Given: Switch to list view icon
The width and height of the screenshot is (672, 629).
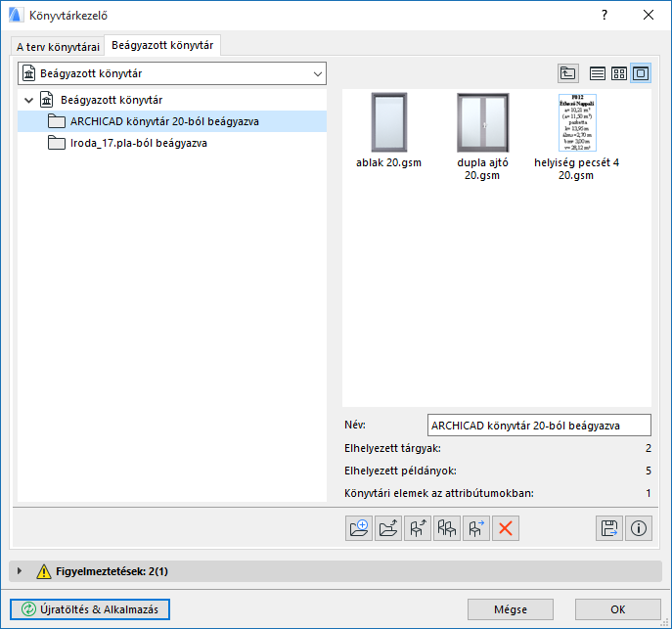Looking at the screenshot, I should [597, 73].
